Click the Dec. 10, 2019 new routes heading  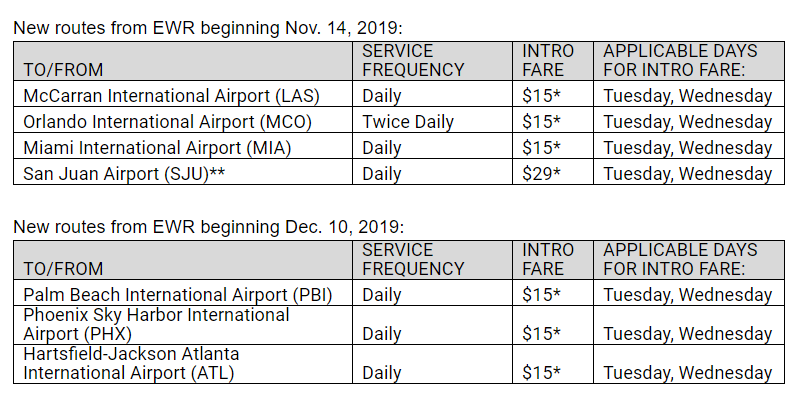click(x=208, y=226)
